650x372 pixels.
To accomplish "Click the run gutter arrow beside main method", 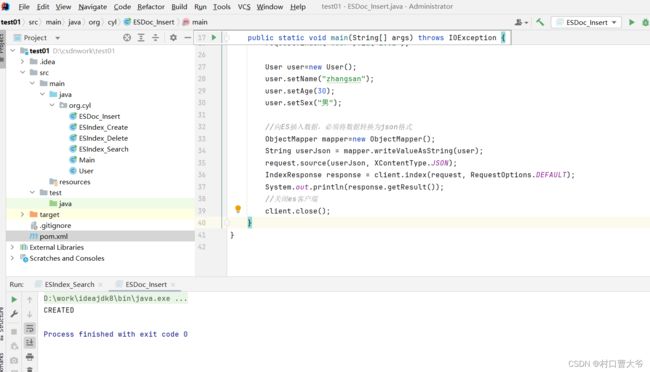I will (x=214, y=37).
